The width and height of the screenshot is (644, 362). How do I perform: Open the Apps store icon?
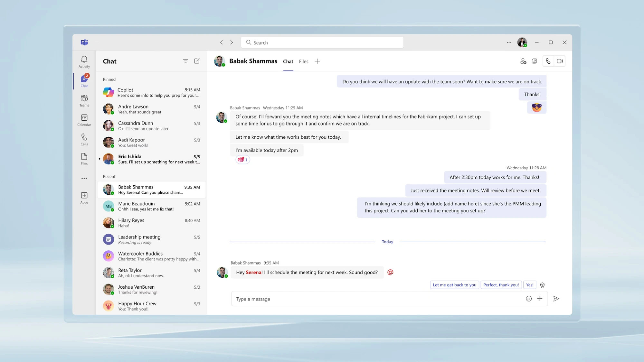84,198
